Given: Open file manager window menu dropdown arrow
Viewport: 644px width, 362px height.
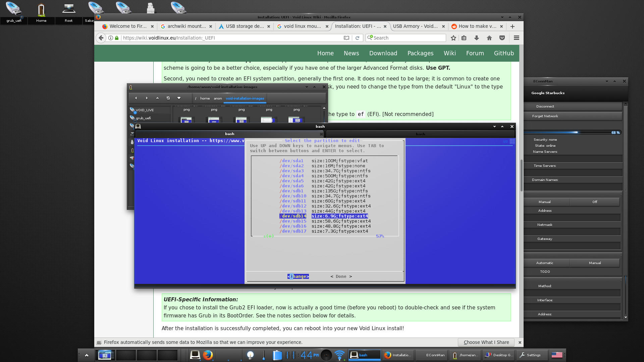Looking at the screenshot, I should (307, 87).
